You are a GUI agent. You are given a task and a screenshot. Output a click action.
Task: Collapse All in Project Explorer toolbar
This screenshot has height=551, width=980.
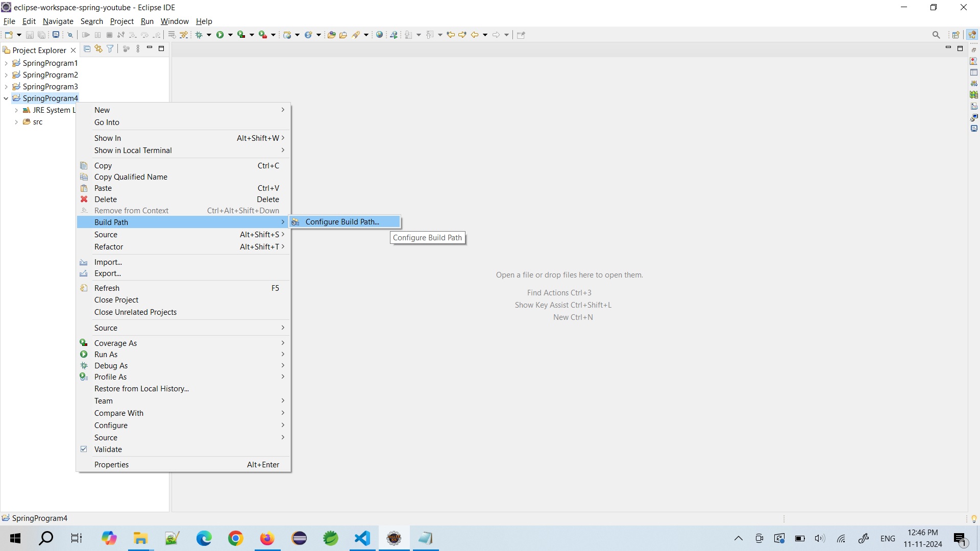tap(87, 49)
